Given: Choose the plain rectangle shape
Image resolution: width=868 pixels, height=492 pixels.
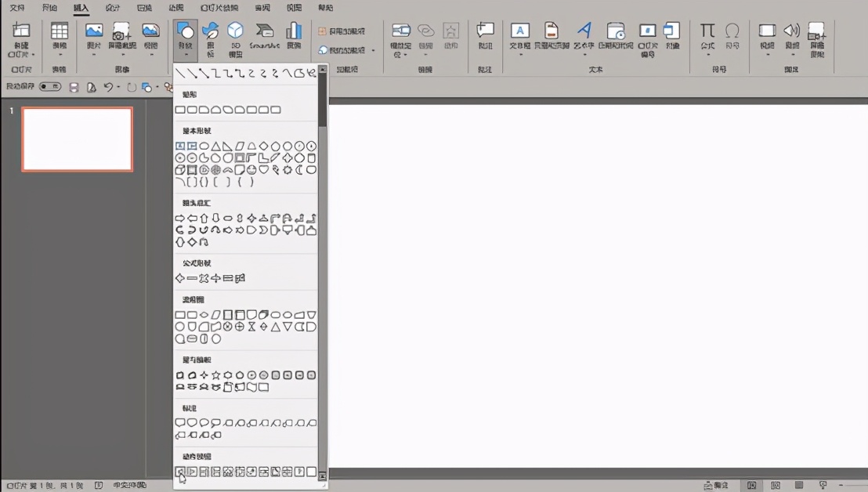Looking at the screenshot, I should pos(180,110).
